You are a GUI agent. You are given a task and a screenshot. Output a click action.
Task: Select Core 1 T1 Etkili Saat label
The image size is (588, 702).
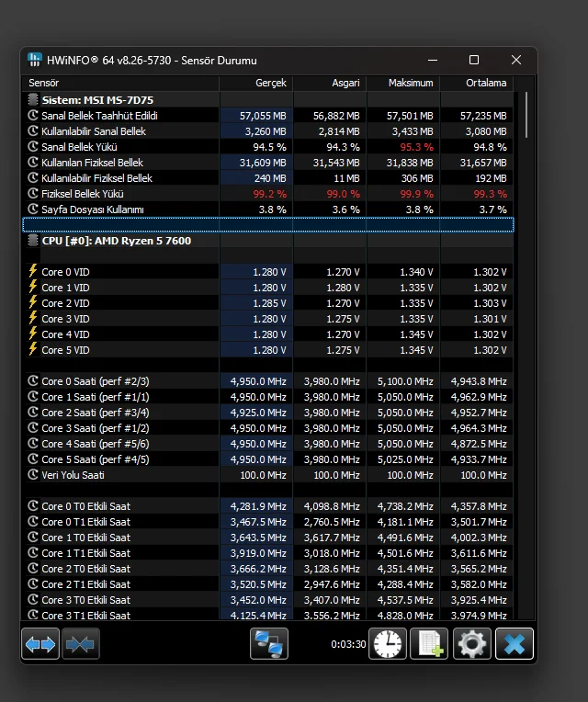[86, 553]
